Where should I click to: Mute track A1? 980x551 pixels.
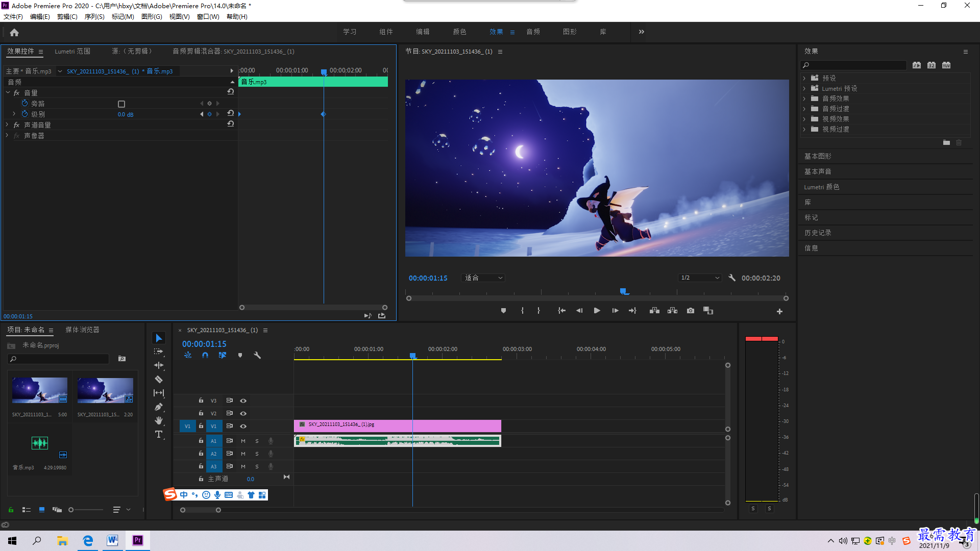tap(243, 441)
